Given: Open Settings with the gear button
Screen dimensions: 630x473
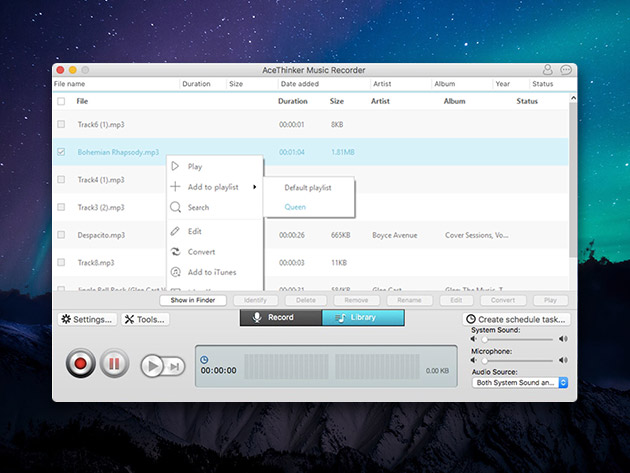Looking at the screenshot, I should 88,319.
